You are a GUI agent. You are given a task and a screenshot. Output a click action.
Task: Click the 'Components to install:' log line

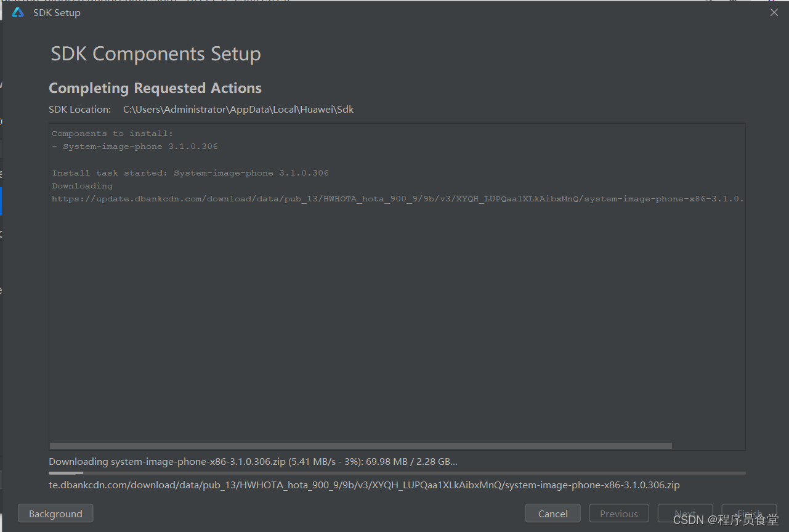tap(113, 134)
